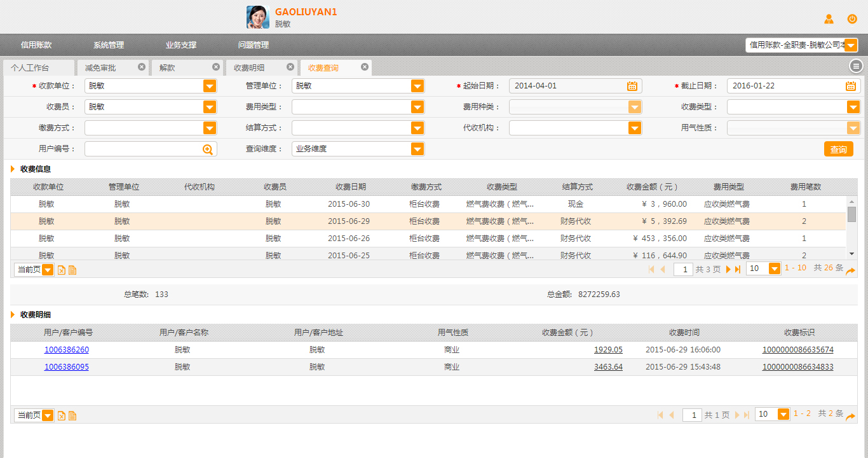Open customer number link 1006386095
Viewport: 868px width, 458px height.
pyautogui.click(x=67, y=367)
